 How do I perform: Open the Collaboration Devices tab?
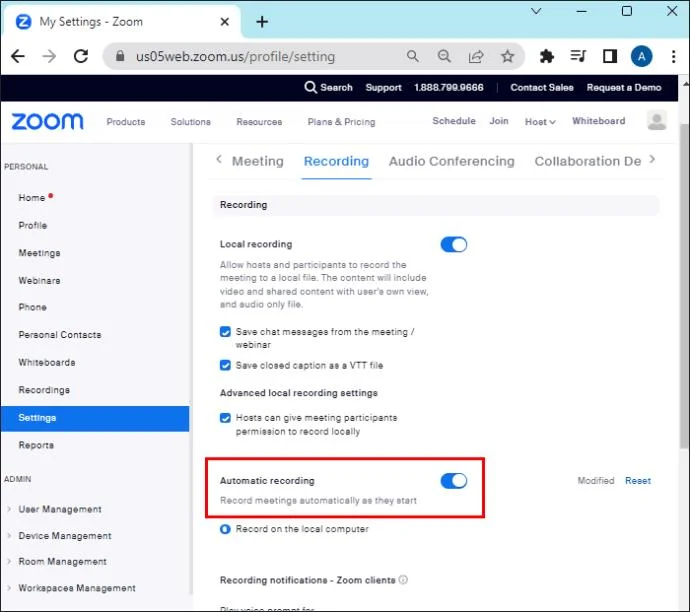pyautogui.click(x=587, y=161)
